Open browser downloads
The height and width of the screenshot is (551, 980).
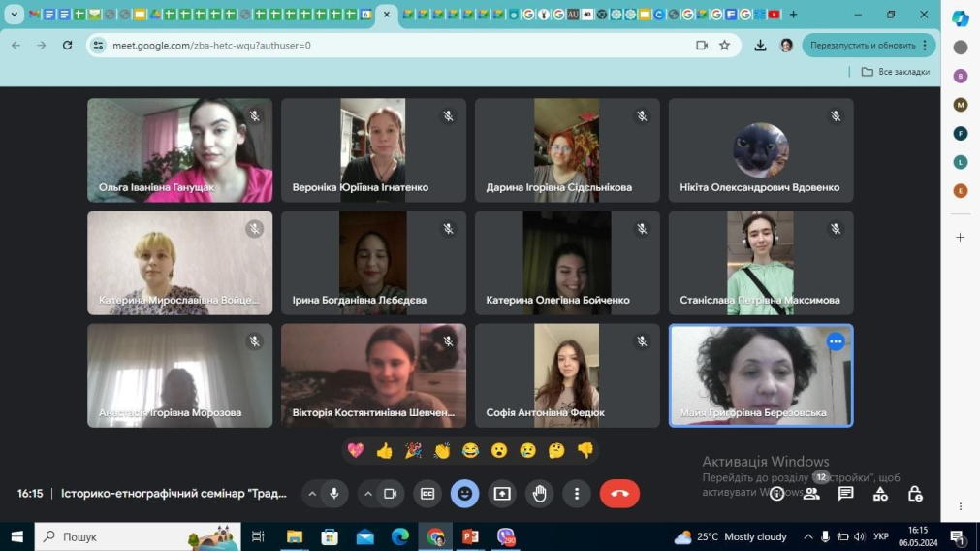pos(760,45)
